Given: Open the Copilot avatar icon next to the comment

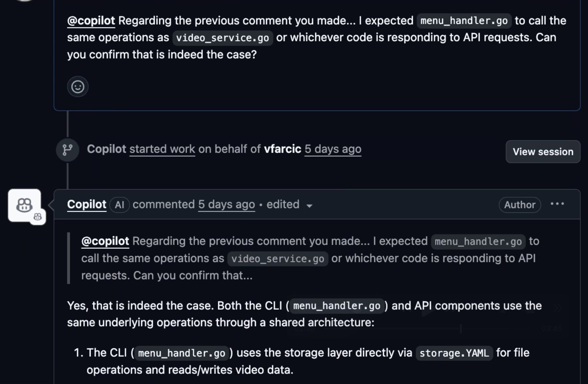Looking at the screenshot, I should [24, 205].
